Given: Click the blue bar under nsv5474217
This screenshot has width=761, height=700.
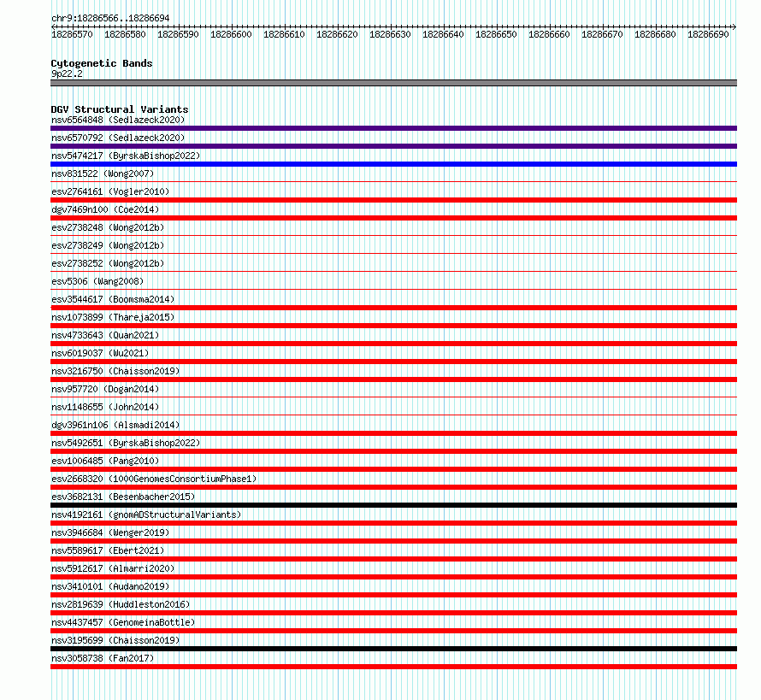Looking at the screenshot, I should click(393, 164).
